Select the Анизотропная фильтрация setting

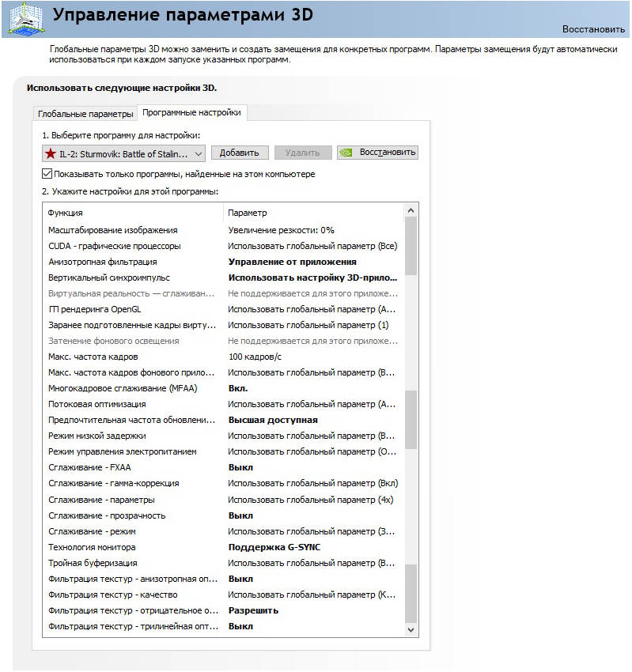pyautogui.click(x=223, y=262)
